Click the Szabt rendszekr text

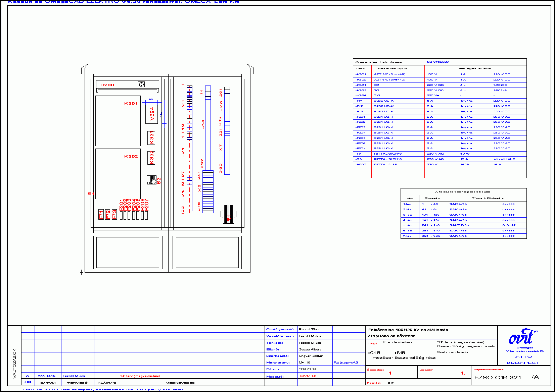(453, 352)
